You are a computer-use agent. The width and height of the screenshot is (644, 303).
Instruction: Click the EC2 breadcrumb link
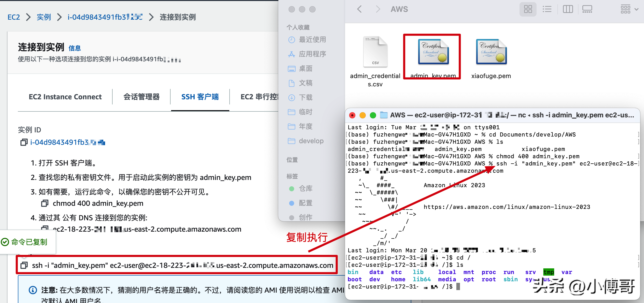(13, 17)
